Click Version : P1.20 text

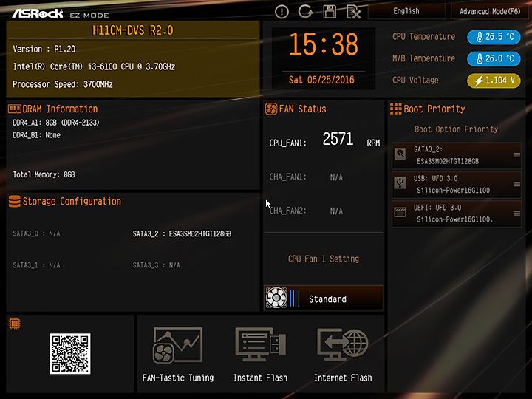(44, 49)
